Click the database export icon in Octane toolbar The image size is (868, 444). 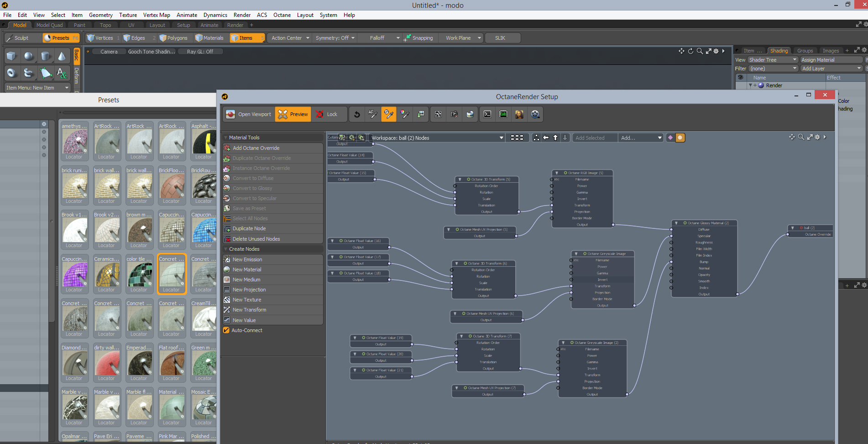pos(470,114)
